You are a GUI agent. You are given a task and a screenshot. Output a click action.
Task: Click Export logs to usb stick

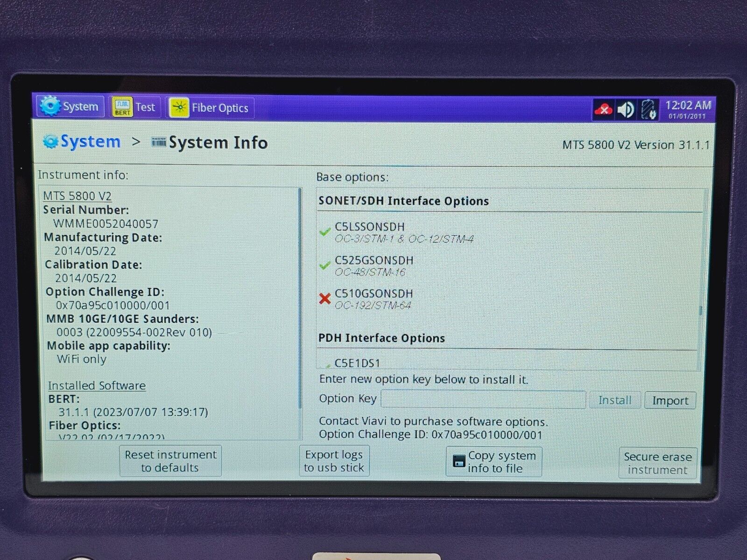[334, 461]
